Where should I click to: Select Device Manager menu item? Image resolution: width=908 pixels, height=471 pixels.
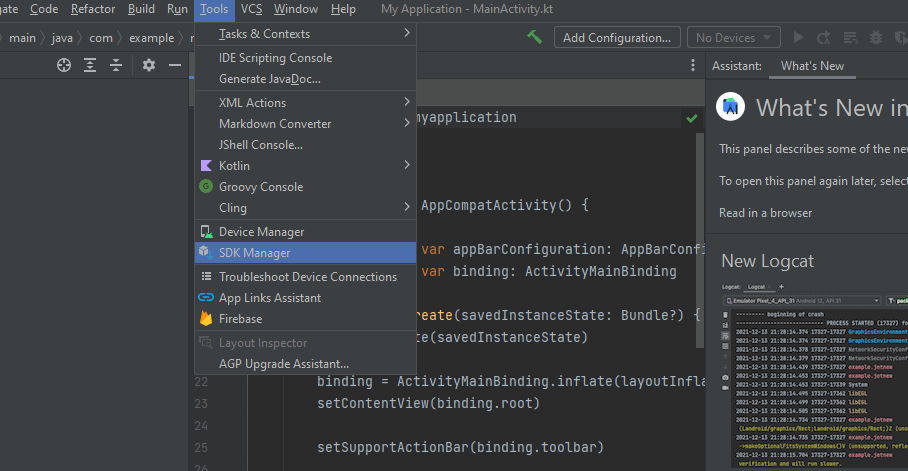[x=305, y=232]
